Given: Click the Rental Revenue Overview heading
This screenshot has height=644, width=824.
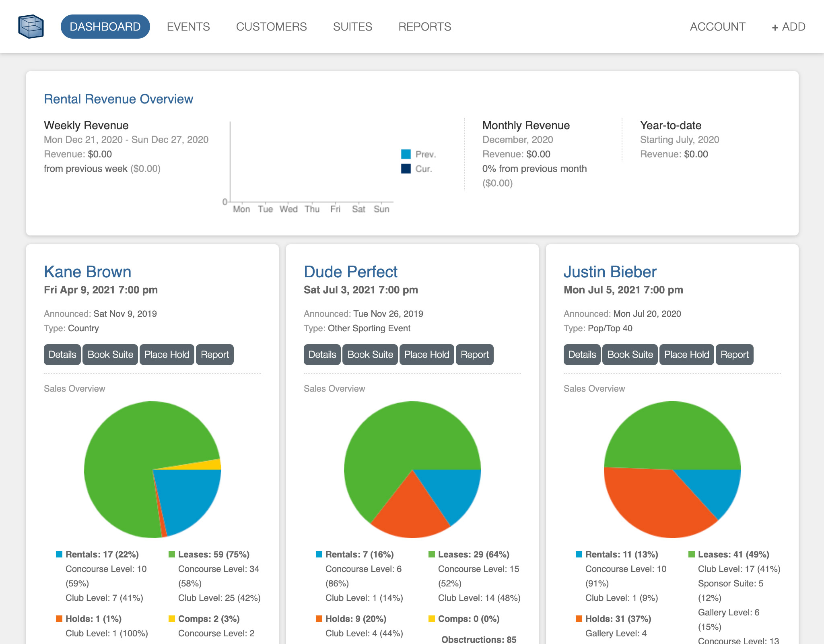Looking at the screenshot, I should [x=119, y=99].
